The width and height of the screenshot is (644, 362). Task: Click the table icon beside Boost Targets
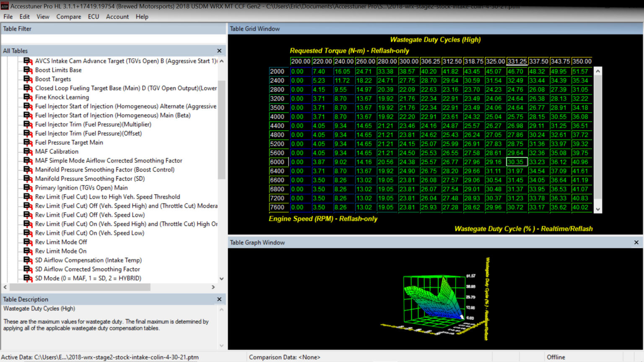tap(28, 79)
